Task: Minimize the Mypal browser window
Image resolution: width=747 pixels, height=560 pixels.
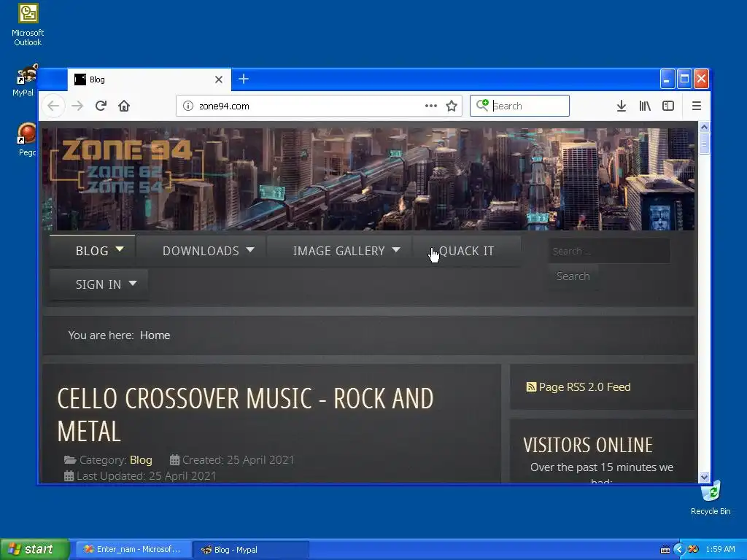Action: [667, 79]
